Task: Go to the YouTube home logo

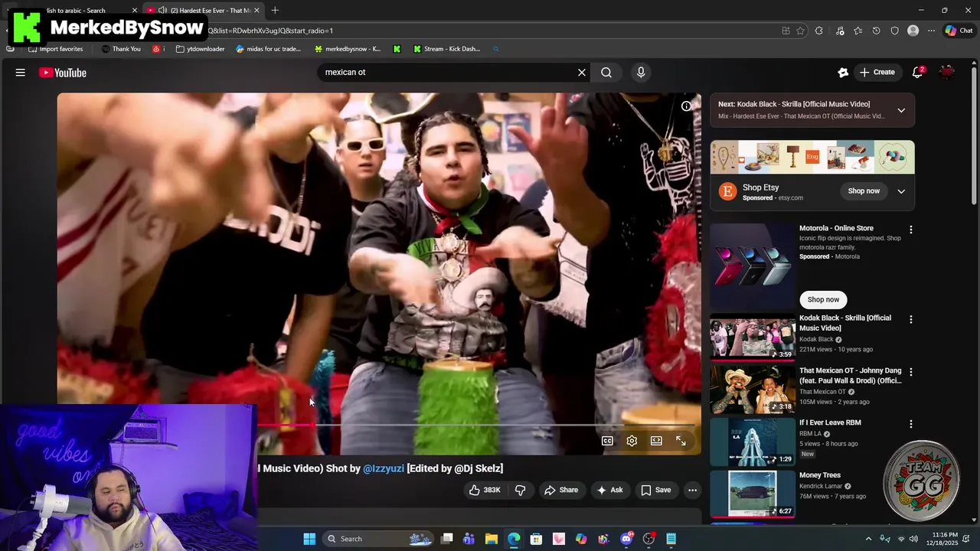Action: click(x=63, y=73)
